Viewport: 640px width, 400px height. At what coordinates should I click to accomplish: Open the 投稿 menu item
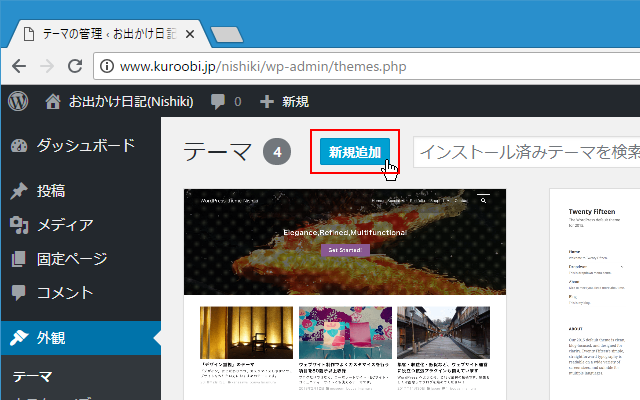coord(80,191)
